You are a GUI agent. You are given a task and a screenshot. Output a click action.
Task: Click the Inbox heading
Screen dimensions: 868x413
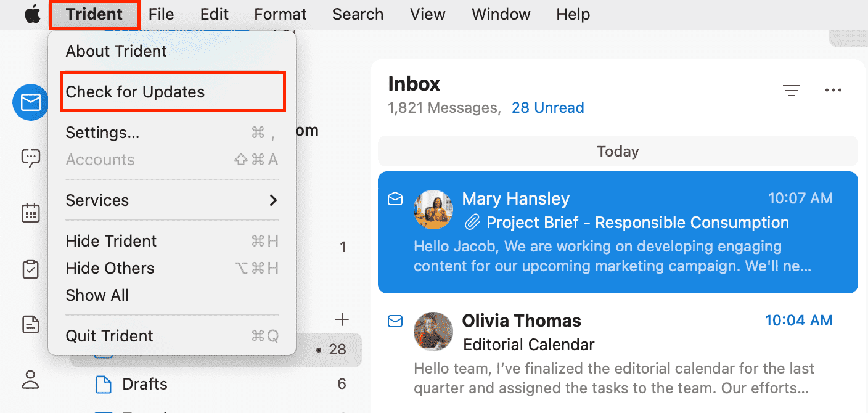click(414, 84)
